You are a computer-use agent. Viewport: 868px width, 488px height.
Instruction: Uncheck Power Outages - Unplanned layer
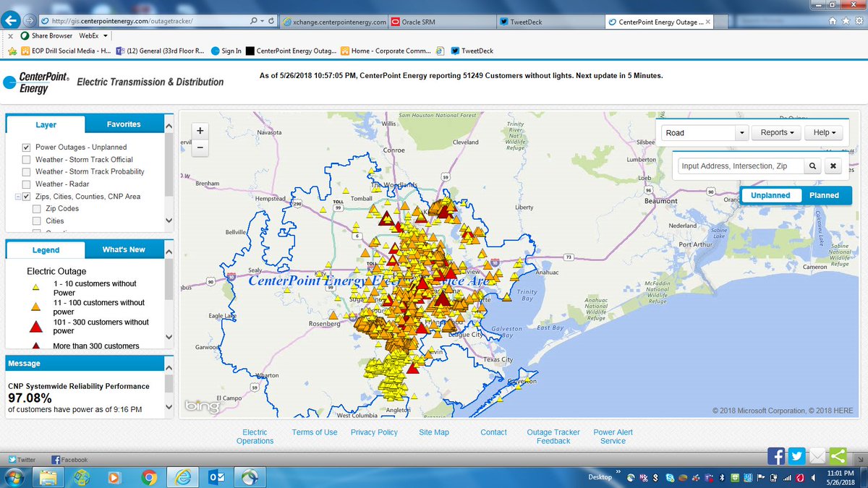(x=26, y=147)
